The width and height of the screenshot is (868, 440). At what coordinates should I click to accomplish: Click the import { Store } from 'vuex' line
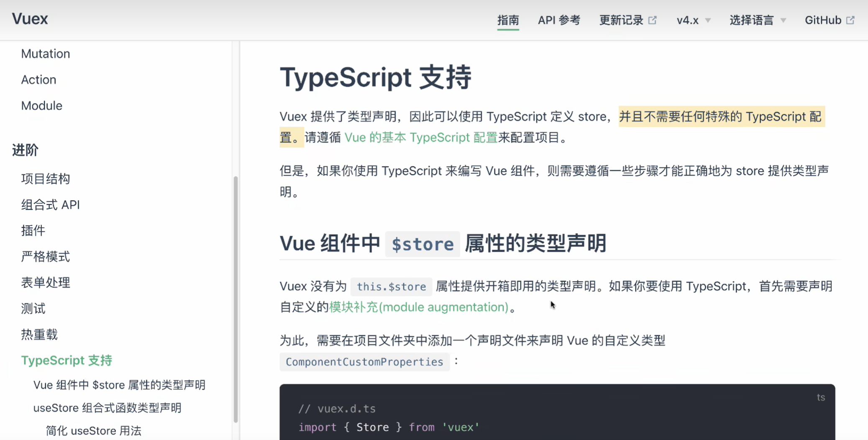point(389,427)
